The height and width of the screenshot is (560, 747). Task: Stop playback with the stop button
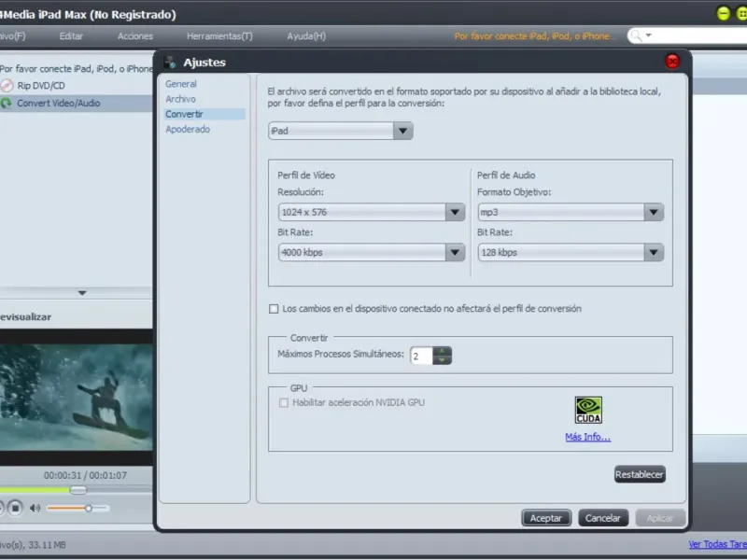[x=15, y=508]
